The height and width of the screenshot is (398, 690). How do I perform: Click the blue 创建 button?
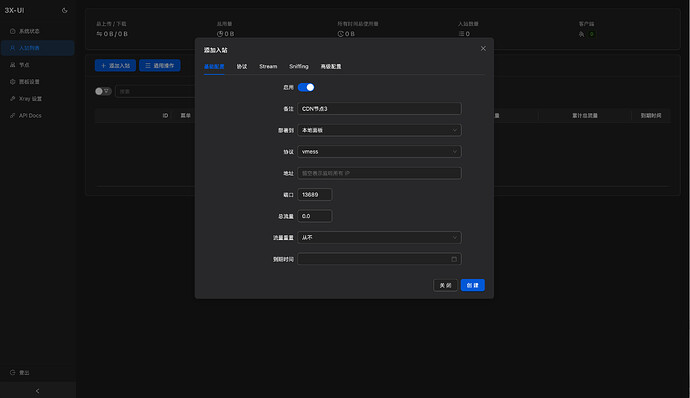(x=473, y=285)
